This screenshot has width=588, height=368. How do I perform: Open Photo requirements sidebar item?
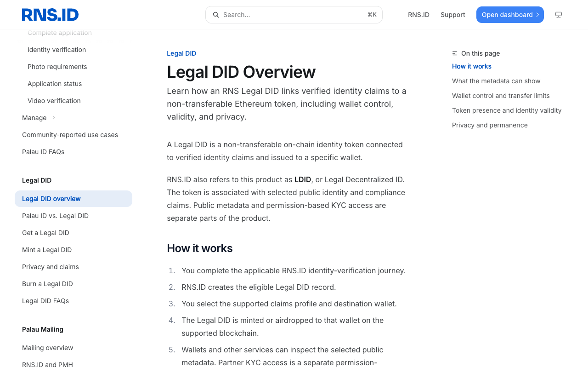coord(57,67)
